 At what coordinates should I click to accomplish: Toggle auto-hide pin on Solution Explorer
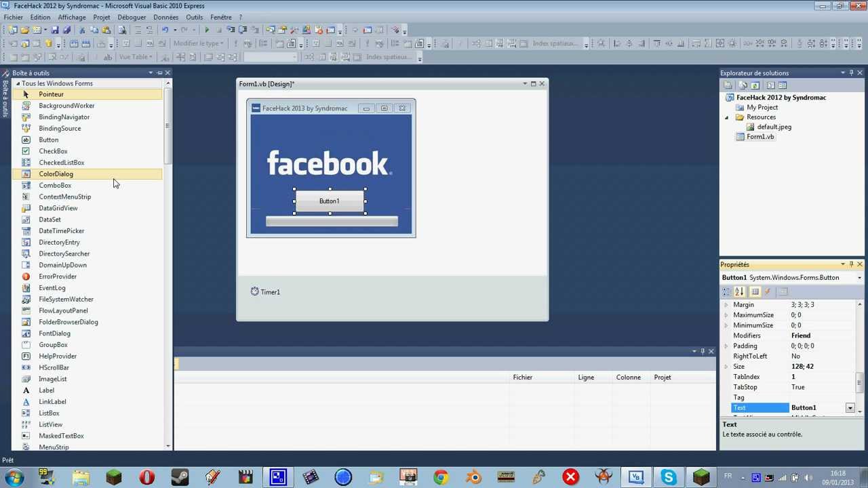851,73
